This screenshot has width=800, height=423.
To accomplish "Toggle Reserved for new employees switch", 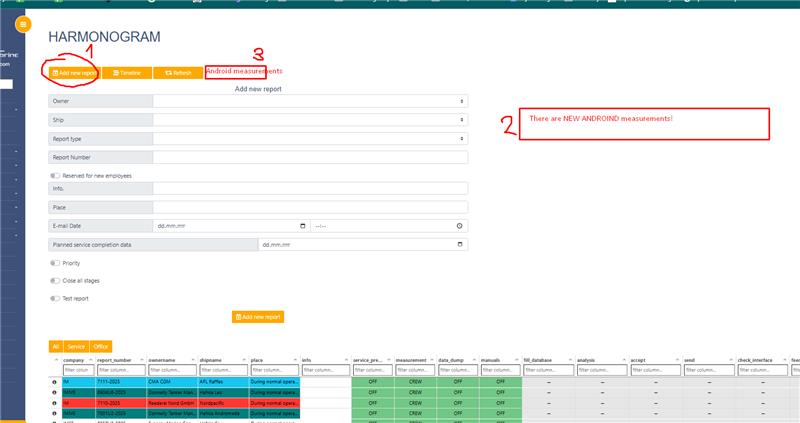I will (x=55, y=175).
